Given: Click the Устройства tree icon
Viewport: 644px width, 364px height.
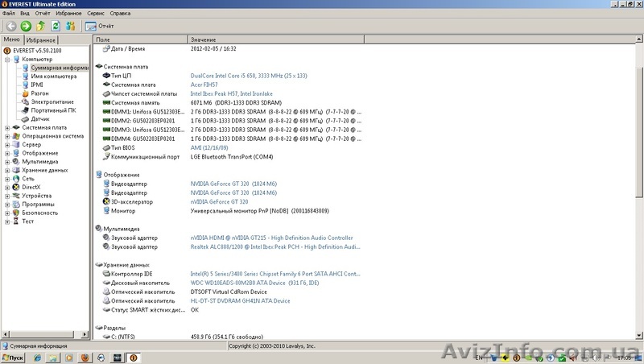Looking at the screenshot, I should [16, 196].
